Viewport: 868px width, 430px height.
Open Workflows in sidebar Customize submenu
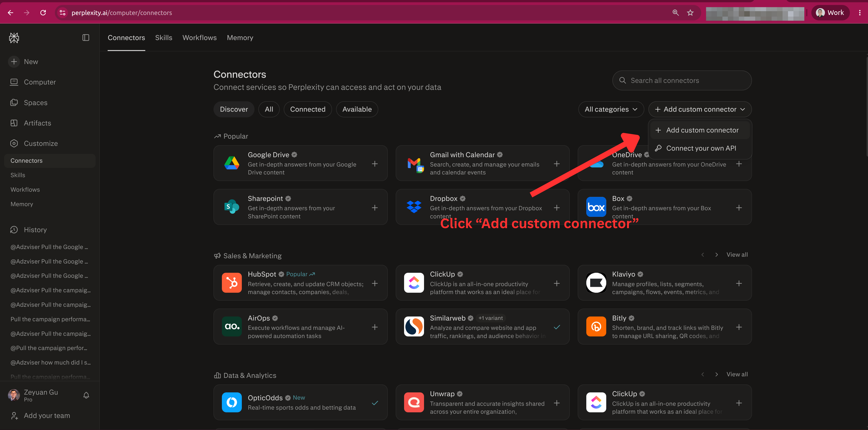click(x=25, y=190)
